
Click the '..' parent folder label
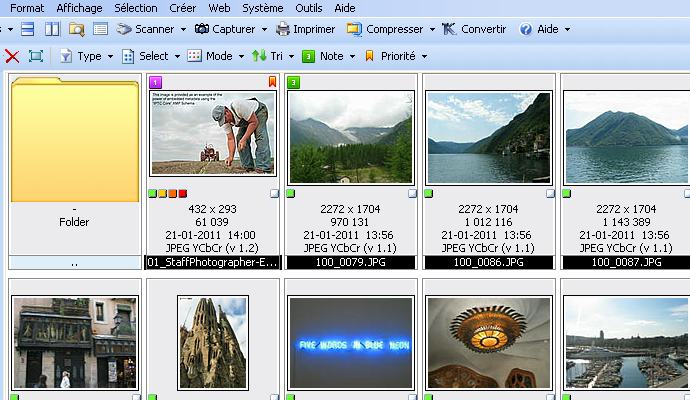[x=74, y=263]
